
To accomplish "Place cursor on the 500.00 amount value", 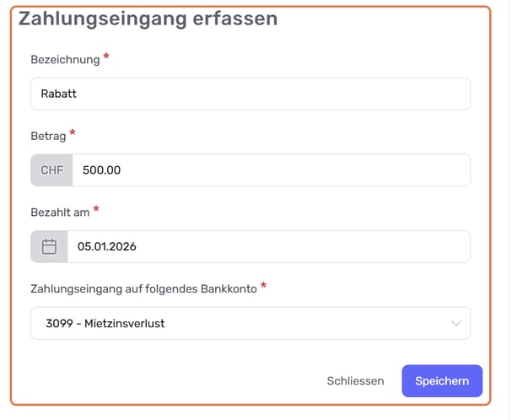I will point(102,170).
